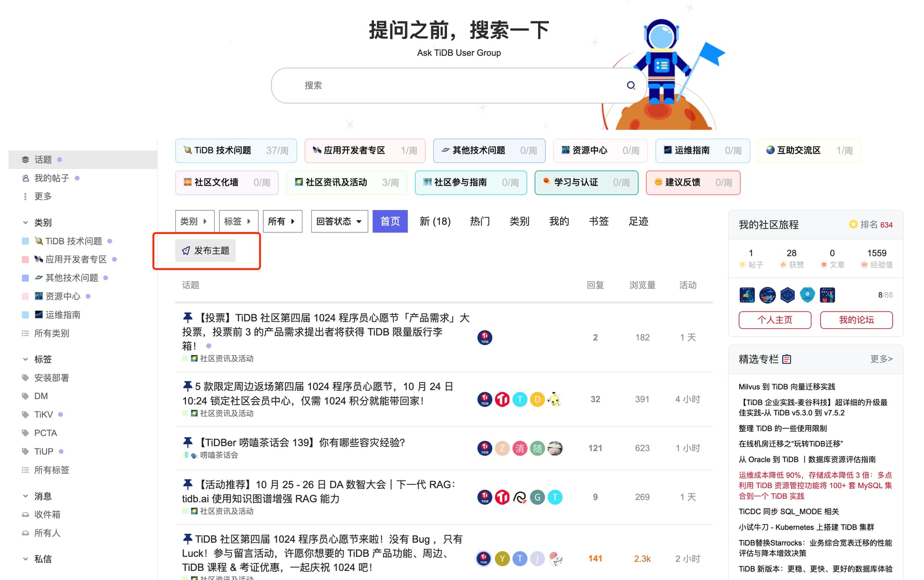Click the 精选专栏 clipboard icon

787,359
